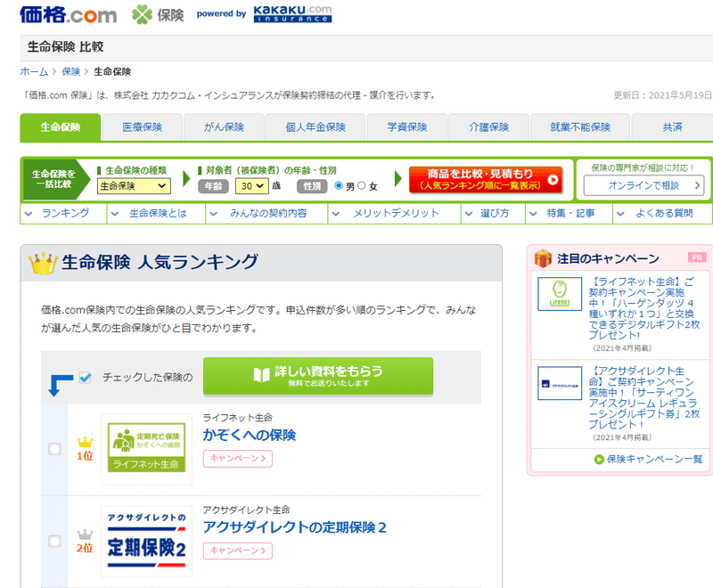Open the 価格.com logo home page
713x588 pixels.
click(69, 14)
